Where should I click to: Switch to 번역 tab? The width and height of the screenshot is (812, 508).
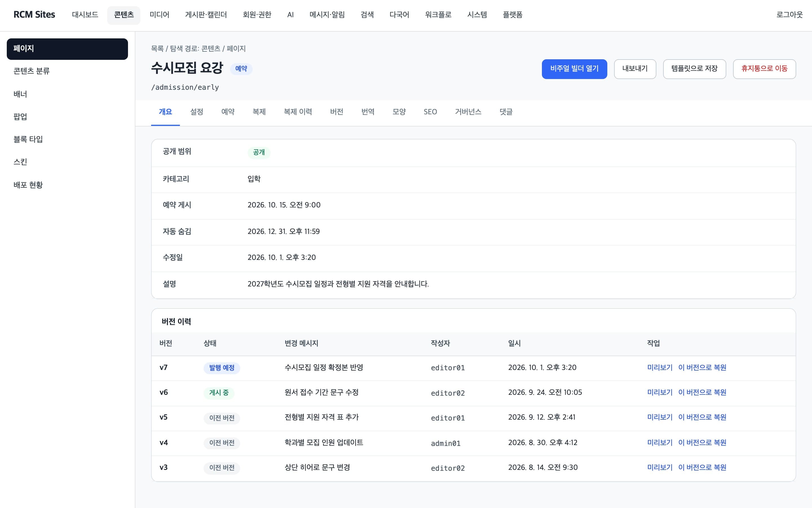[368, 112]
